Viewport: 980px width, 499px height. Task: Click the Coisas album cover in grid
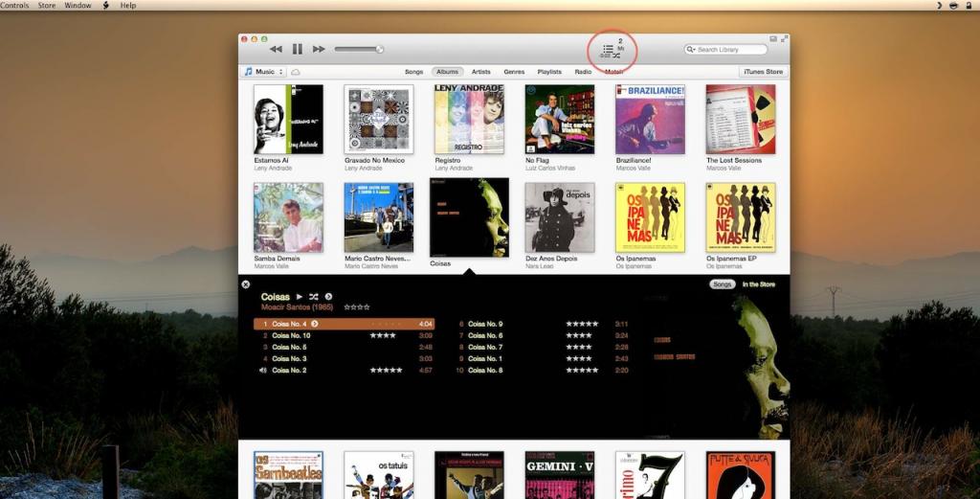point(469,217)
